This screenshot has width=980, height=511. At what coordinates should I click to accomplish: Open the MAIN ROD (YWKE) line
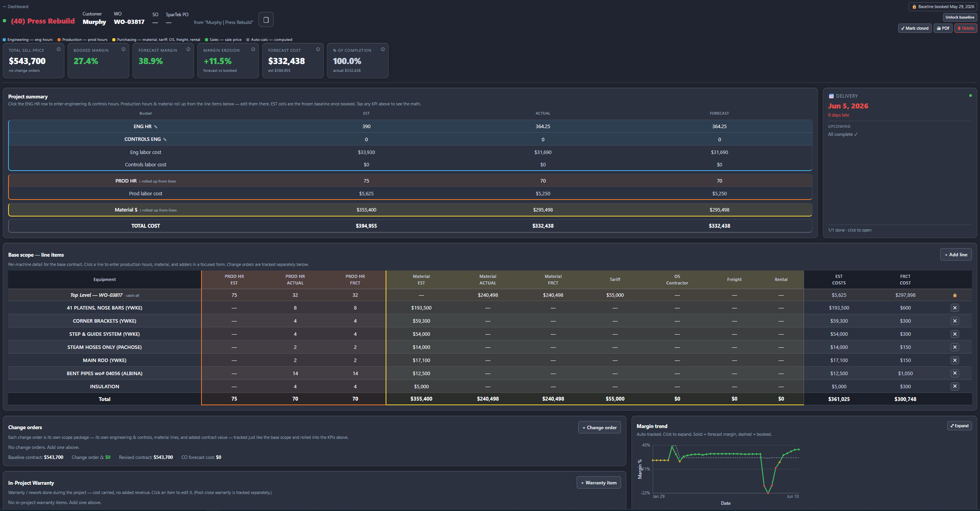coord(105,360)
